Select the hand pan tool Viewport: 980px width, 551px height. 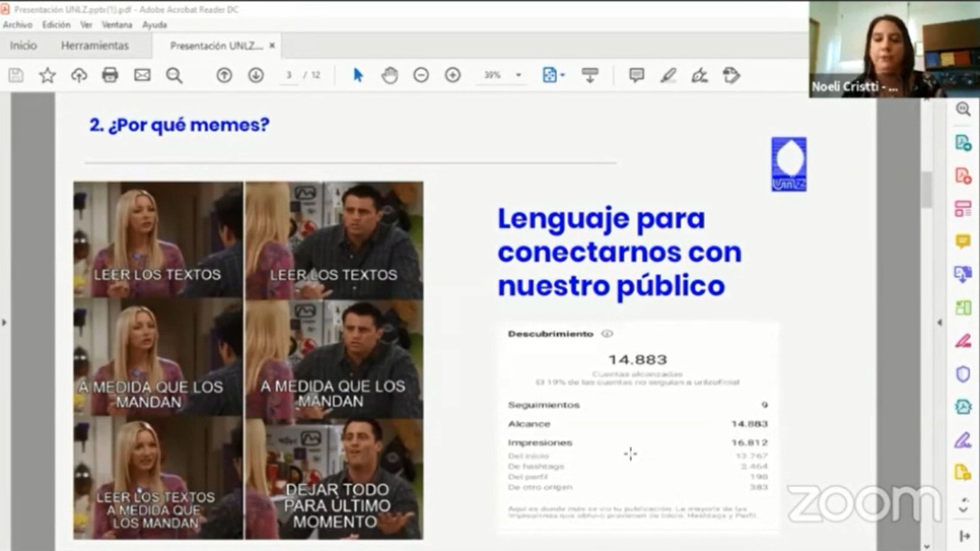(x=390, y=75)
